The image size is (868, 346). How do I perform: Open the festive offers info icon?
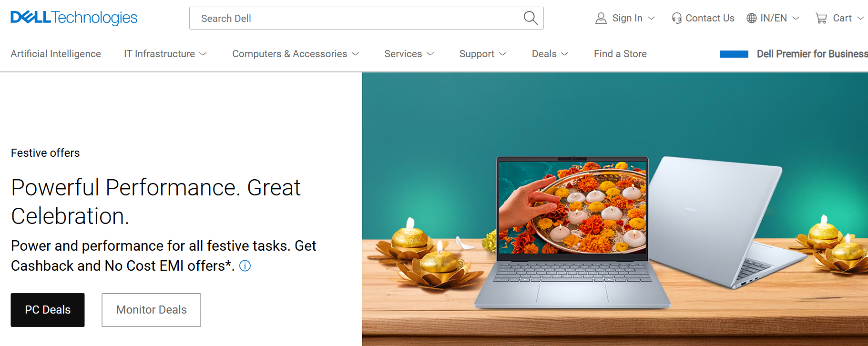pyautogui.click(x=245, y=266)
